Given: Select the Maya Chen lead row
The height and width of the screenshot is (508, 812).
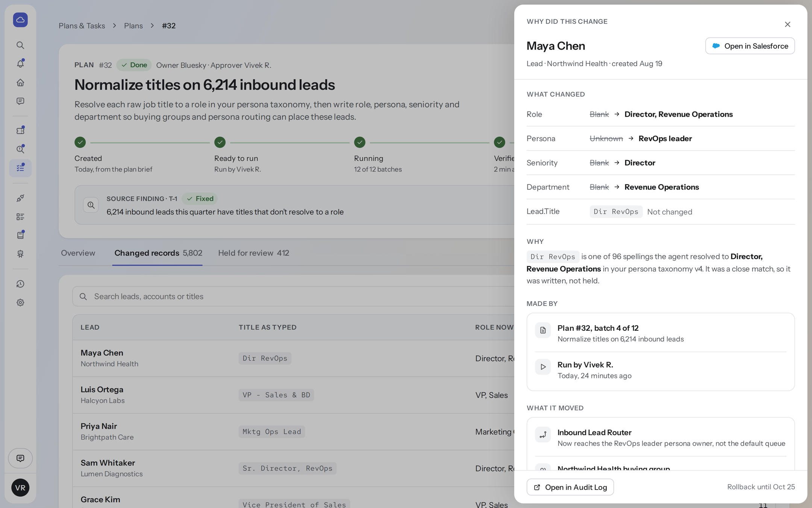Looking at the screenshot, I should pyautogui.click(x=293, y=358).
